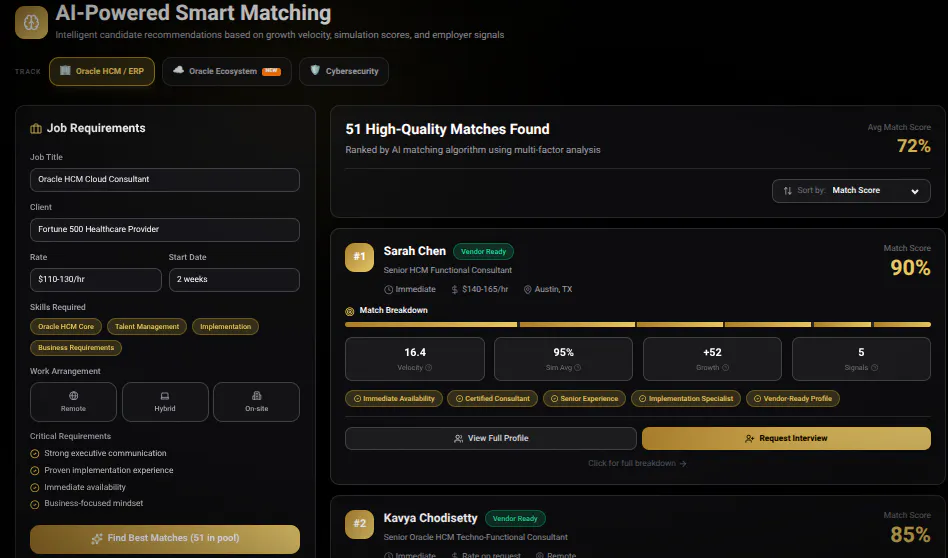The height and width of the screenshot is (558, 948).
Task: Toggle the Oracle HCM Core skill tag
Action: point(66,326)
